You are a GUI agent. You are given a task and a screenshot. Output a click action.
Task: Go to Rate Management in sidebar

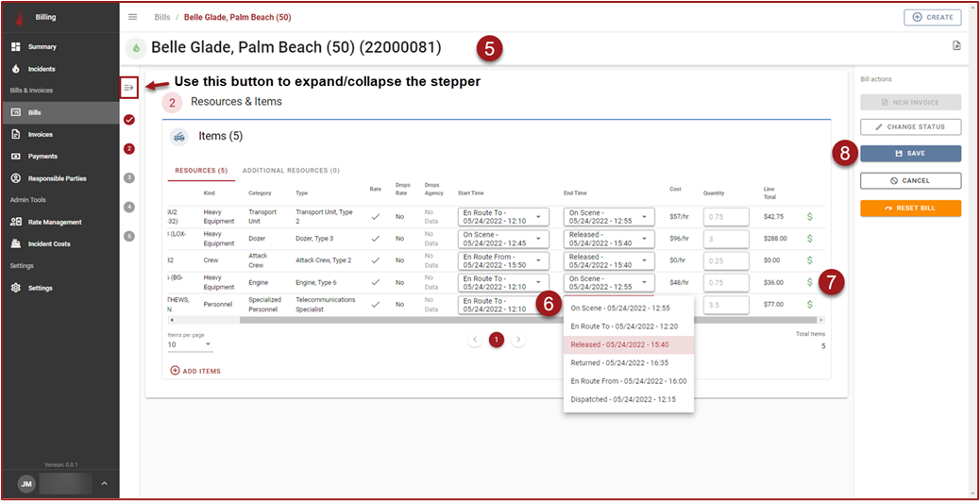[54, 222]
